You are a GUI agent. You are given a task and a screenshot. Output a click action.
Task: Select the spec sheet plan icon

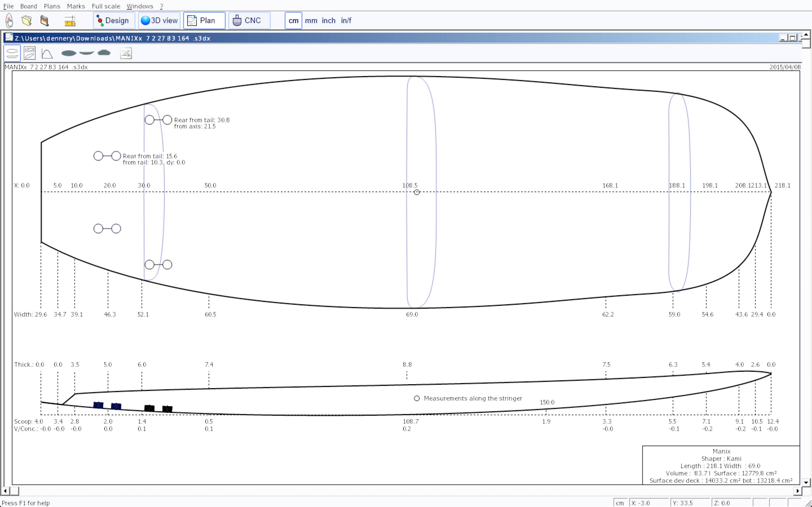pos(30,53)
